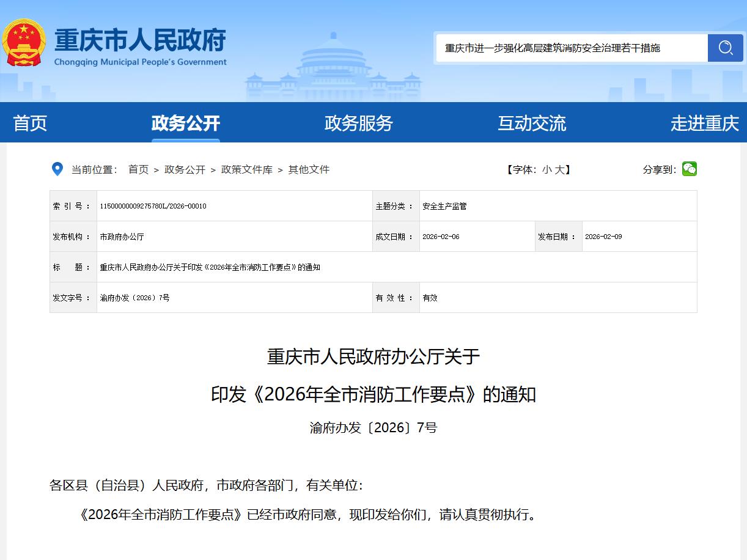Click the magnifier search button
The width and height of the screenshot is (747, 560).
725,48
